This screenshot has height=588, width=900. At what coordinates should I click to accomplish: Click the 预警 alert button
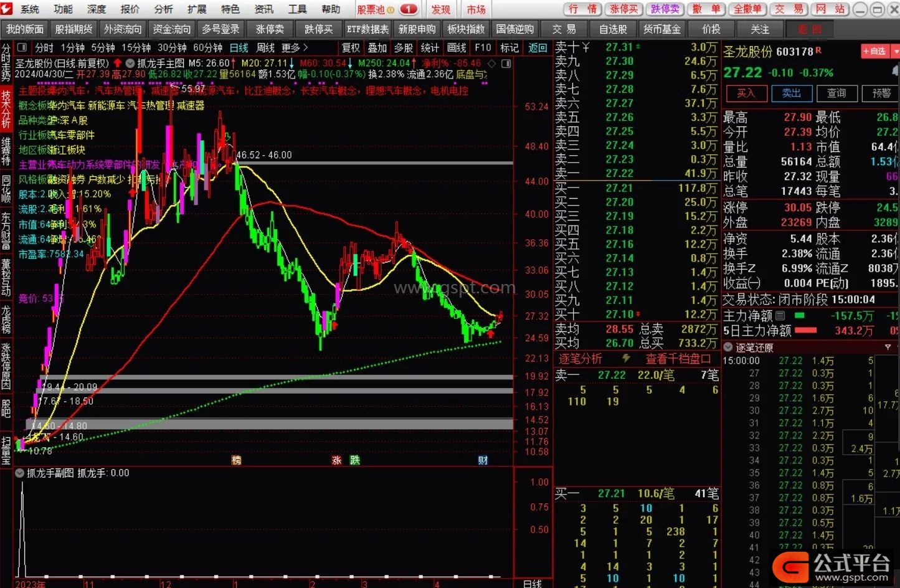(x=881, y=93)
